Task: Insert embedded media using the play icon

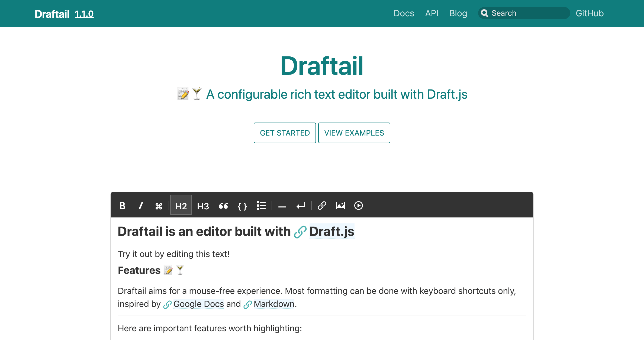Action: pyautogui.click(x=359, y=206)
